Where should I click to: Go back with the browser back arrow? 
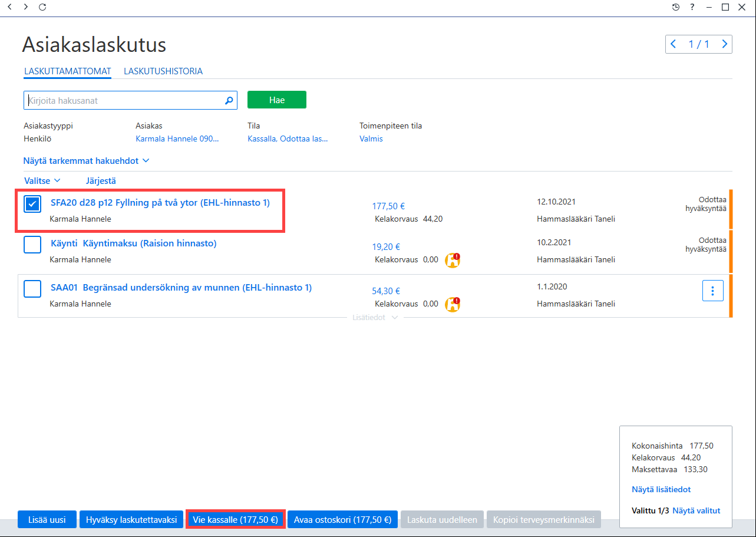click(9, 7)
